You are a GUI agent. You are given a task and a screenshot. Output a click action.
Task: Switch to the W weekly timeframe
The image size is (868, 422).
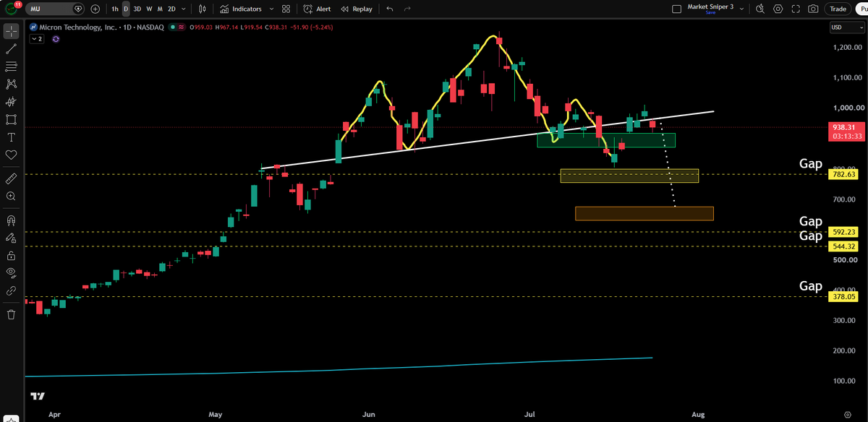tap(149, 9)
